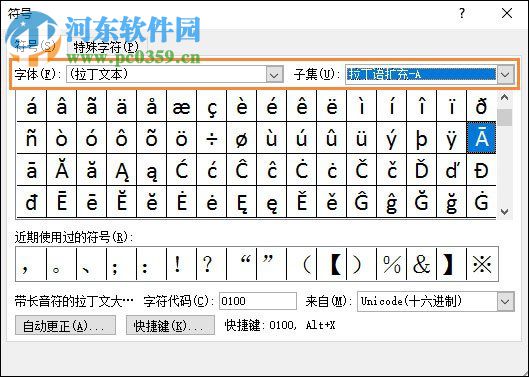529x377 pixels.
Task: Click the symbol grid scroll down arrow
Action: [x=504, y=212]
